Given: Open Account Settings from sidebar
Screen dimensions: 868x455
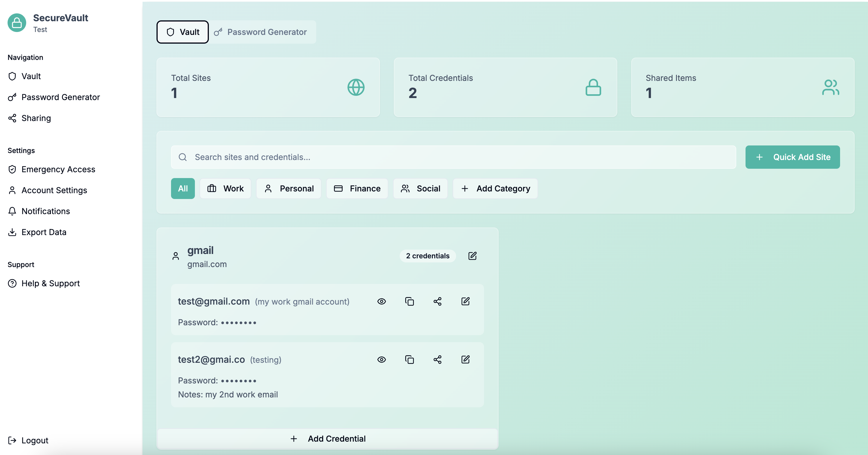Looking at the screenshot, I should point(54,190).
